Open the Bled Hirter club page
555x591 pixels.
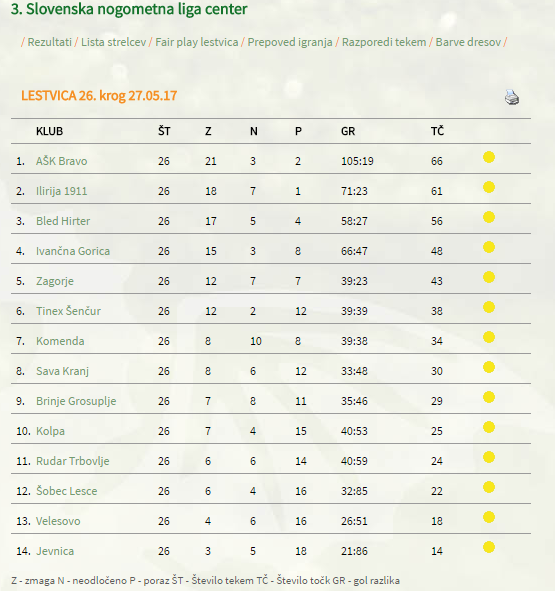point(63,221)
